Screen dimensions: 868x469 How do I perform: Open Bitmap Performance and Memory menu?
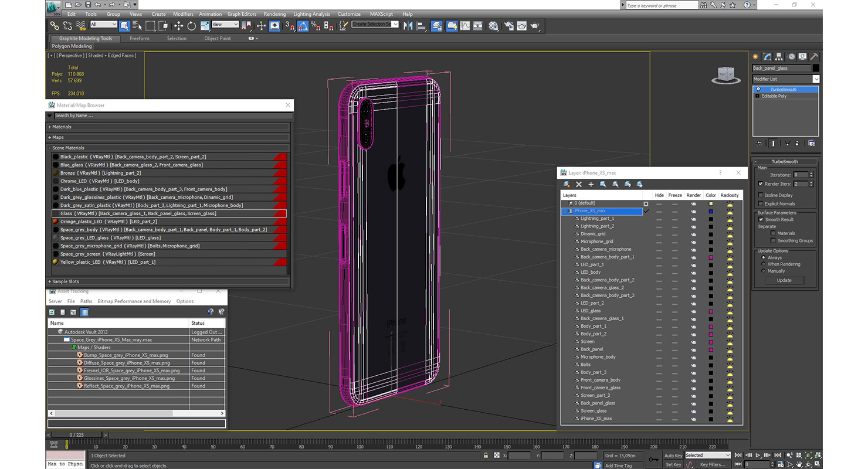pyautogui.click(x=134, y=301)
